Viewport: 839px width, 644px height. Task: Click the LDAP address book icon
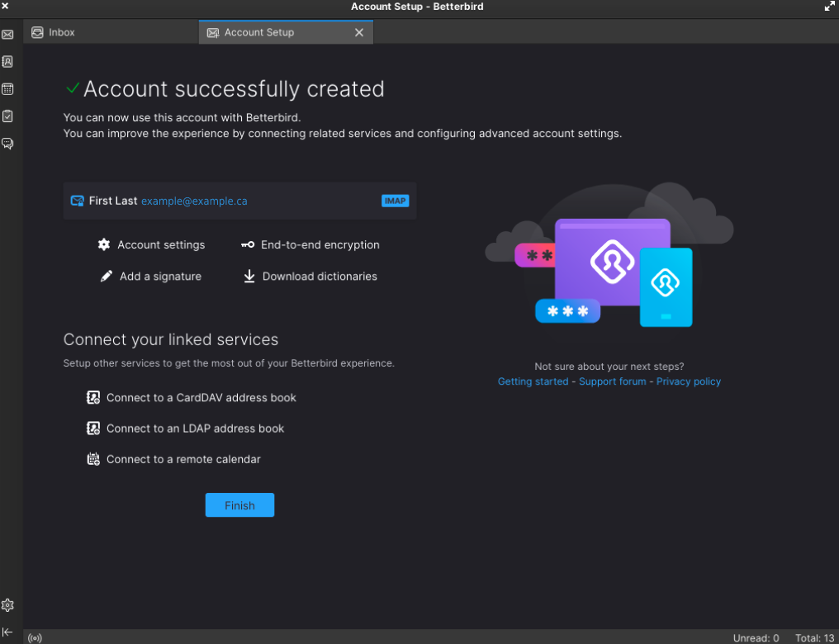pyautogui.click(x=93, y=429)
